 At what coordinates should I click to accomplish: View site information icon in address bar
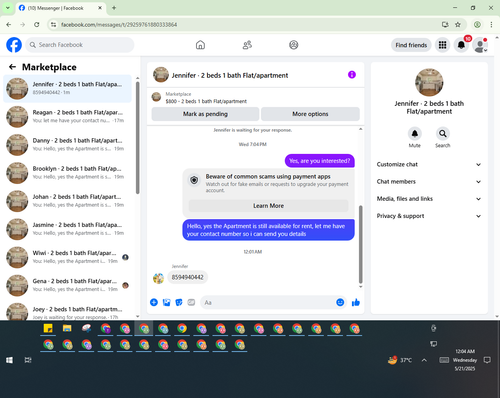[54, 24]
